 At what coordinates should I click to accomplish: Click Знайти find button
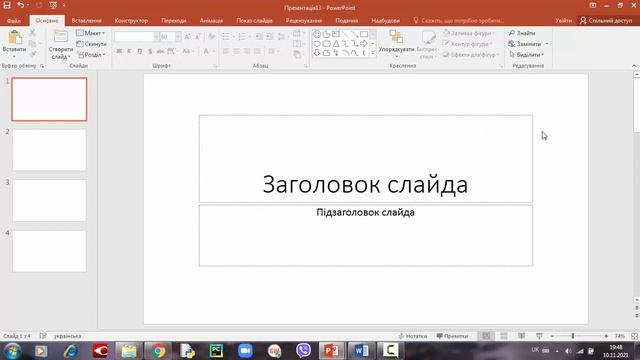[522, 33]
